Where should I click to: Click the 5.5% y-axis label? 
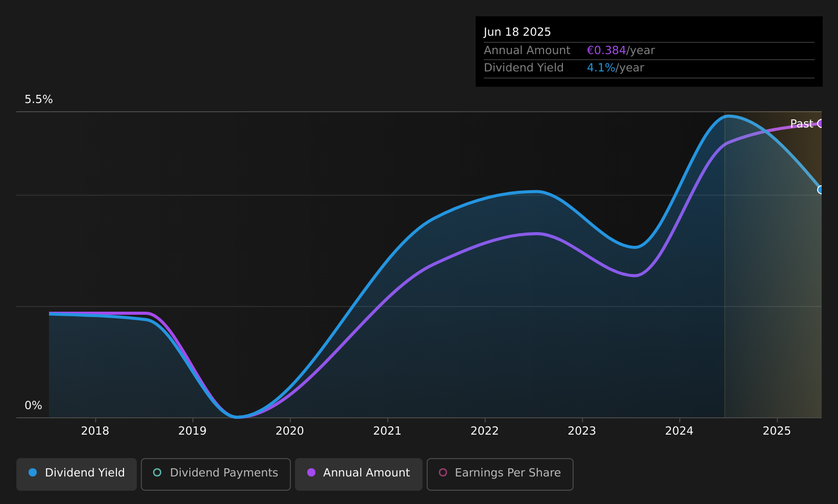click(x=39, y=99)
